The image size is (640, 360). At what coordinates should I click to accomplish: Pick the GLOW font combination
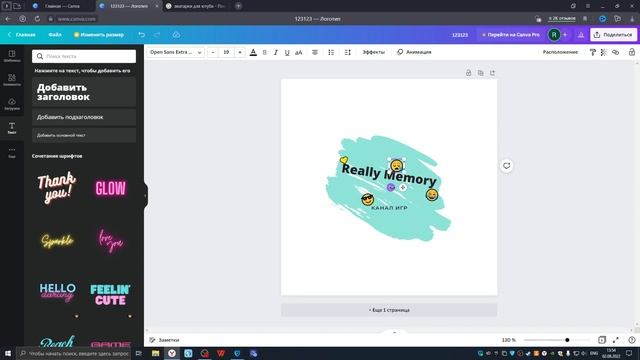[x=111, y=189]
